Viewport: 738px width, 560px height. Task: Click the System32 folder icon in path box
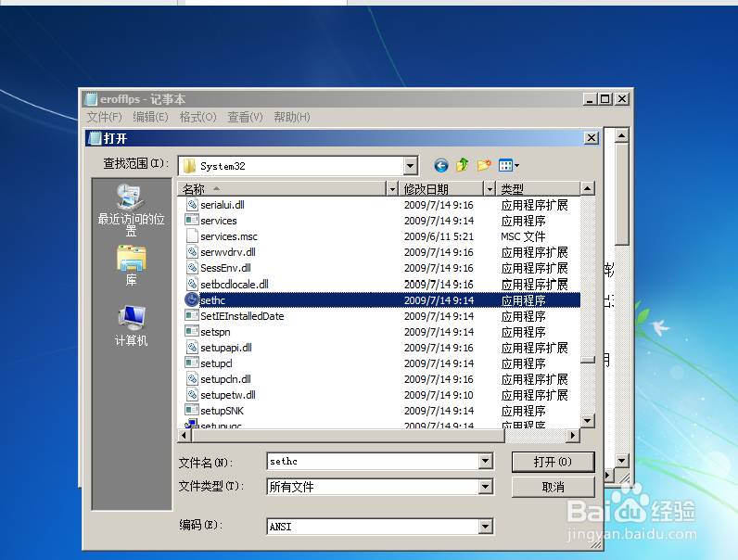pos(189,166)
